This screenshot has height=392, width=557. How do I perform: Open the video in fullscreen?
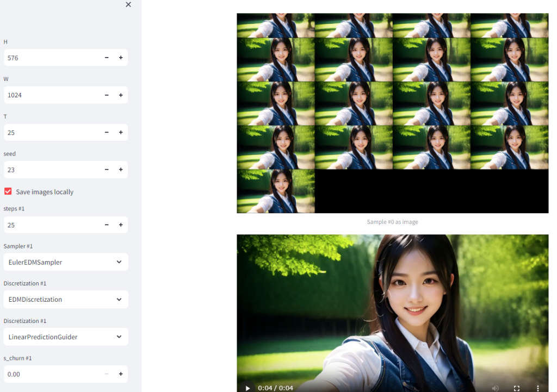[517, 388]
